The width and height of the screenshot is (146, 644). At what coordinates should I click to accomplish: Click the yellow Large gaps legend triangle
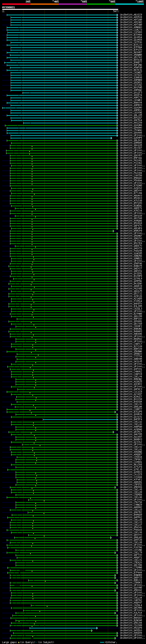(19, 642)
